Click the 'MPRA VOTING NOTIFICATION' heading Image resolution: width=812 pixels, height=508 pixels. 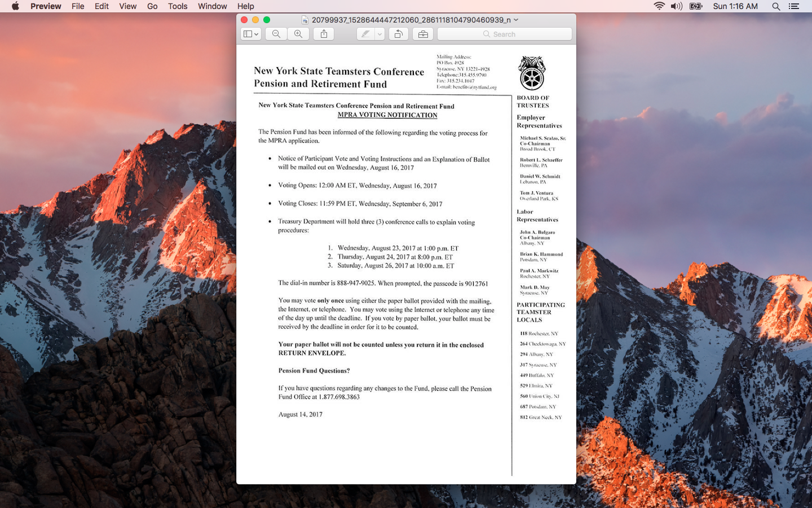click(387, 115)
